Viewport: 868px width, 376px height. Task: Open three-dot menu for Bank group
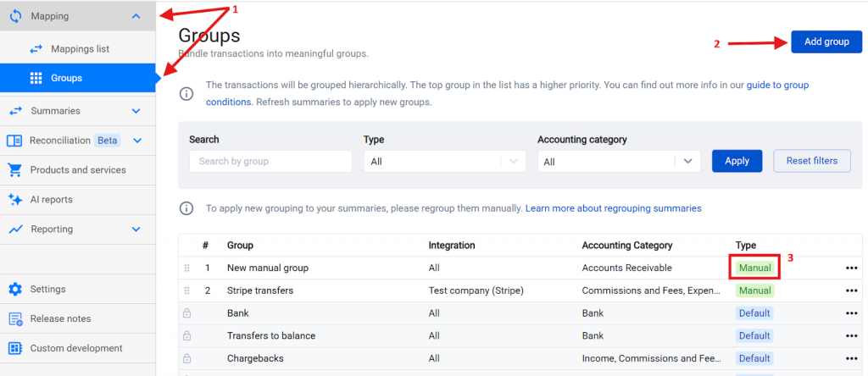point(851,313)
